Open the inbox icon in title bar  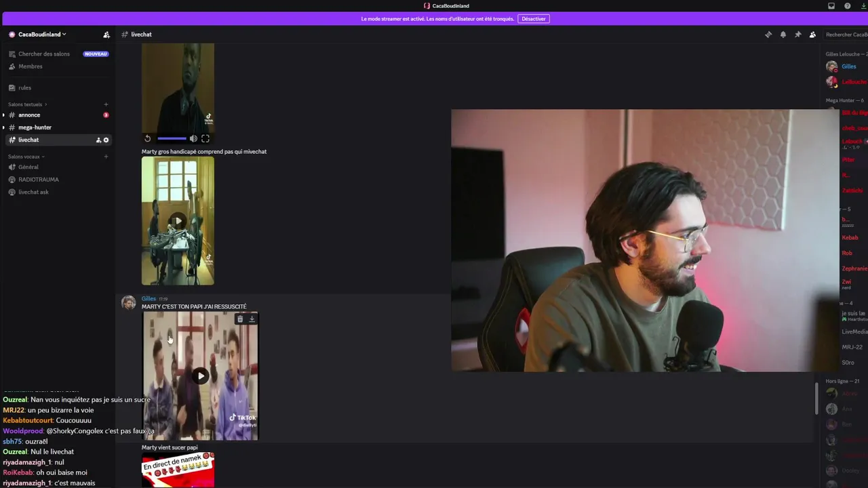click(831, 6)
